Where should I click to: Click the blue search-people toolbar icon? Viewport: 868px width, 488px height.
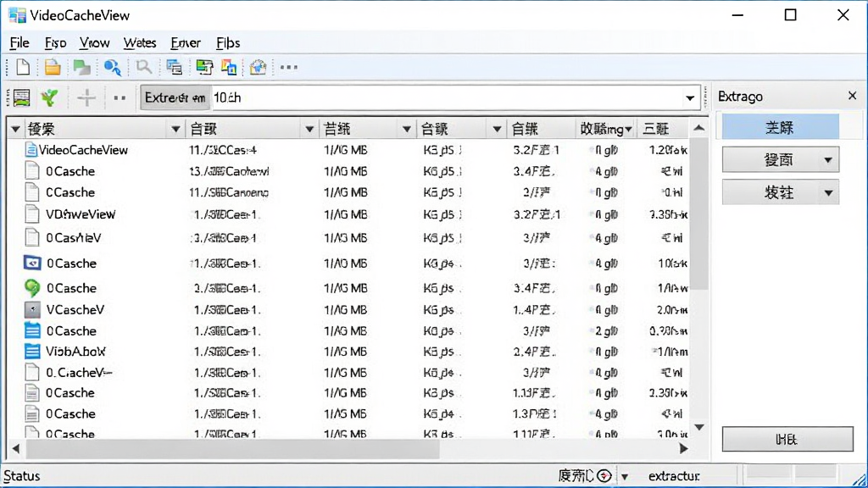[113, 68]
